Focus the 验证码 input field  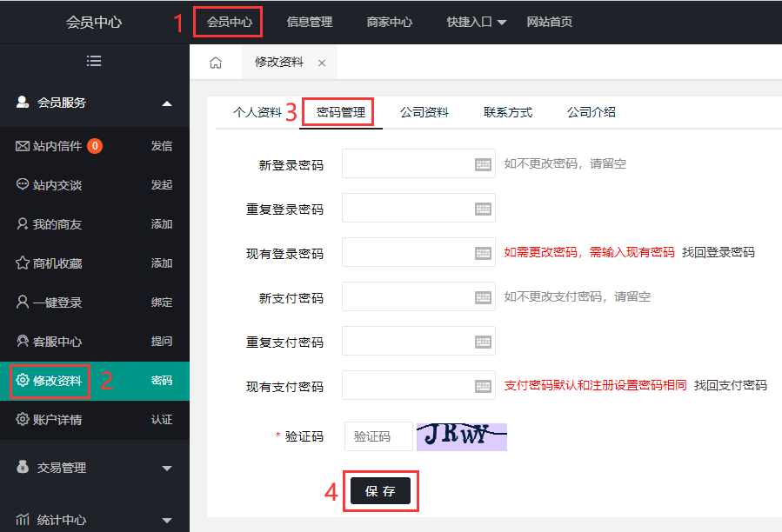[x=378, y=436]
